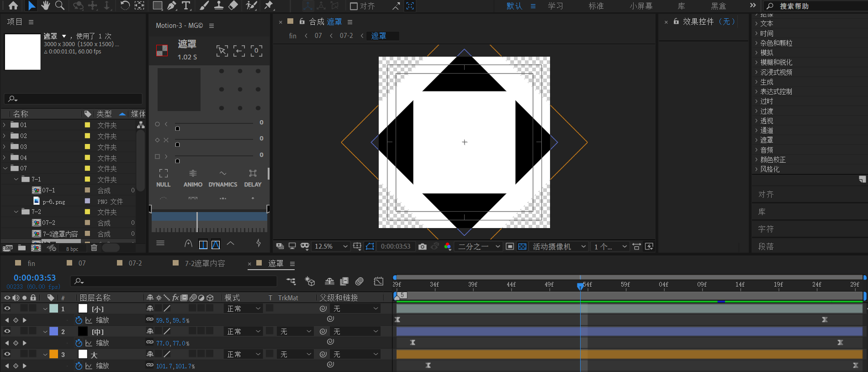Screen dimensions: 868x372
Task: Click the current time 0:00:03:53 in viewer
Action: (x=396, y=246)
